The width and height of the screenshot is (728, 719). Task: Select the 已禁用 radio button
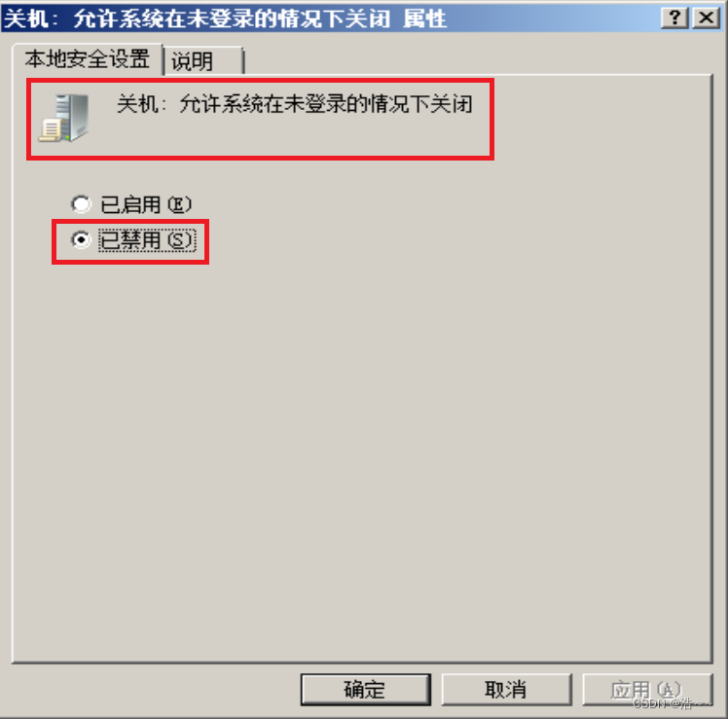81,240
